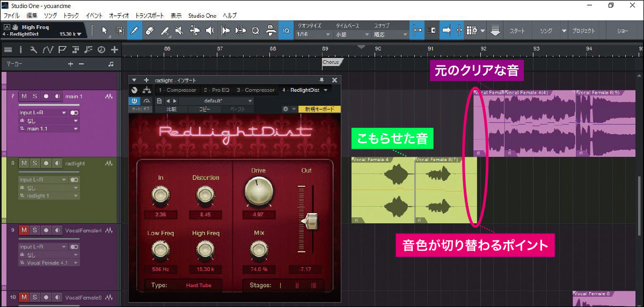Toggle snap to cursor button
Image resolution: width=644 pixels, height=307 pixels.
coord(459,31)
